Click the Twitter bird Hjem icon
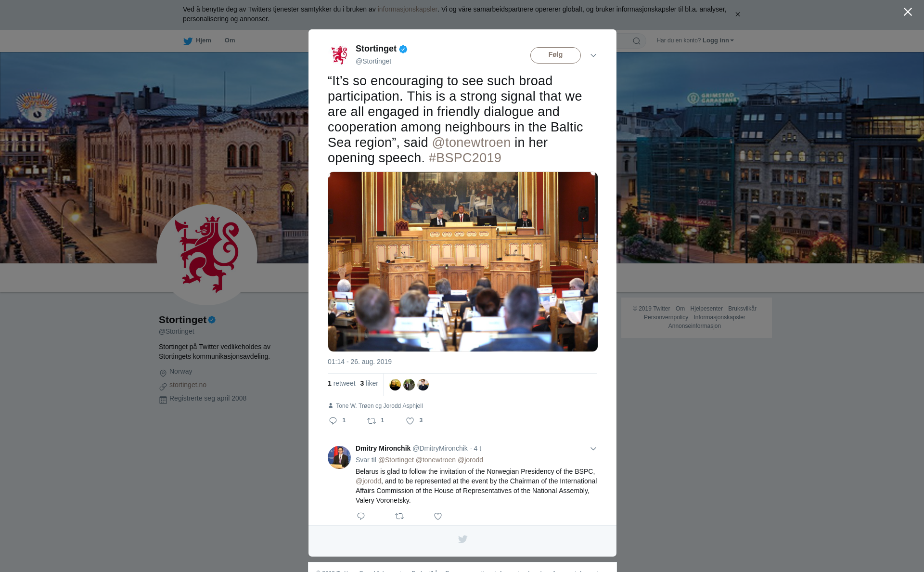The height and width of the screenshot is (572, 924). 188,41
